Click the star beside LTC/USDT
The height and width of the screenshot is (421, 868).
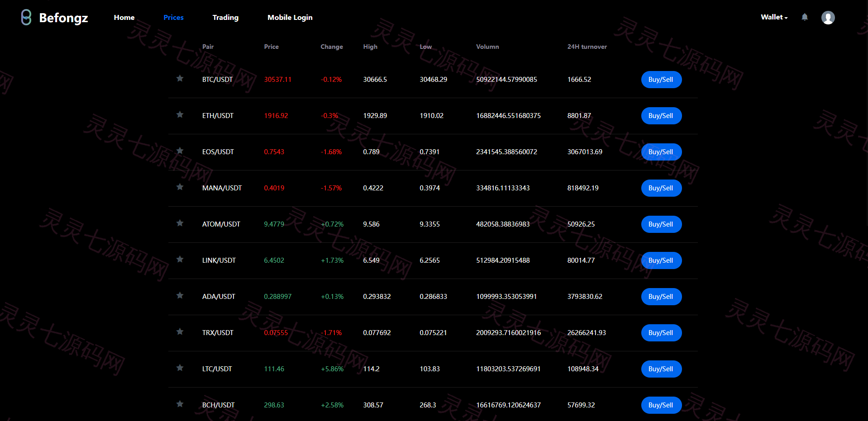180,368
